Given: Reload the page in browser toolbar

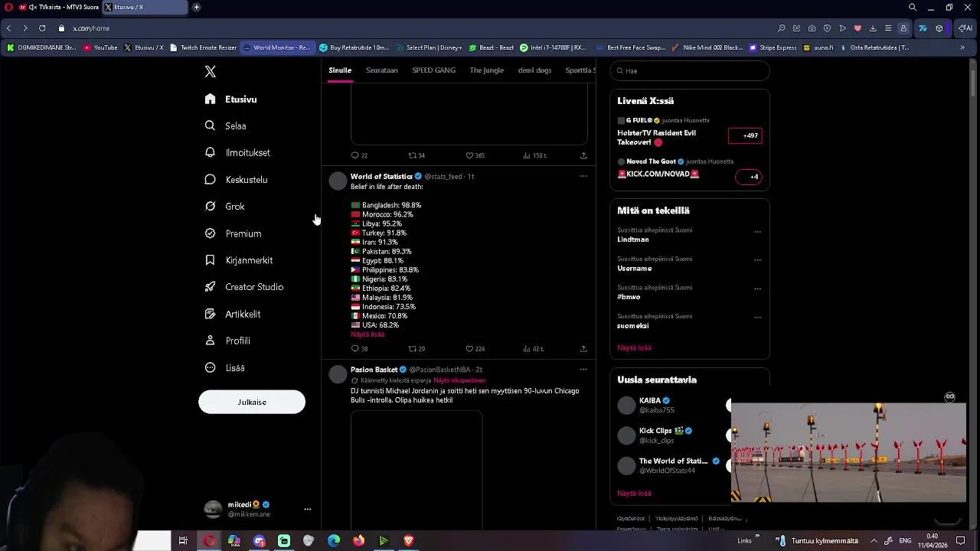Looking at the screenshot, I should 42,28.
